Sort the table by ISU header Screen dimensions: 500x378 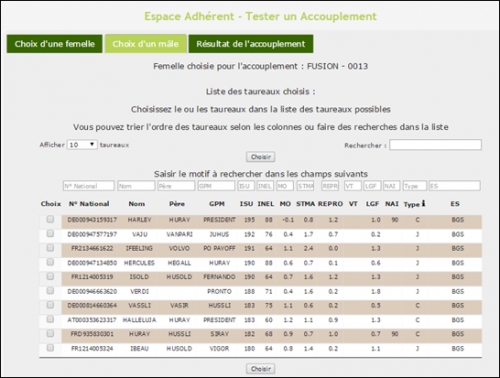(246, 204)
